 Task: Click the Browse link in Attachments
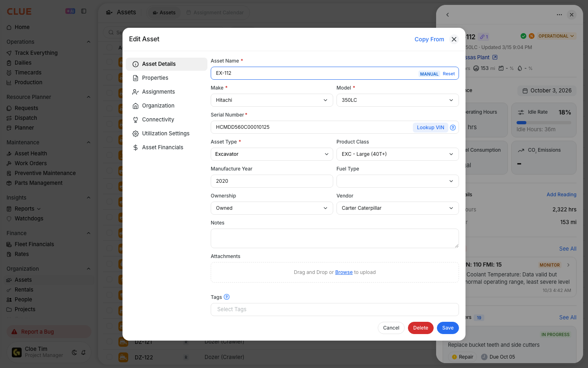[x=344, y=272]
